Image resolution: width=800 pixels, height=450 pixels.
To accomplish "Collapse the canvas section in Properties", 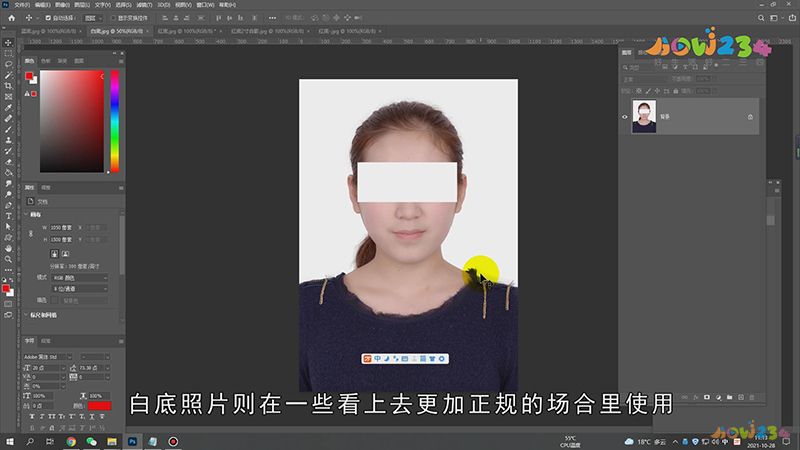I will pos(26,214).
